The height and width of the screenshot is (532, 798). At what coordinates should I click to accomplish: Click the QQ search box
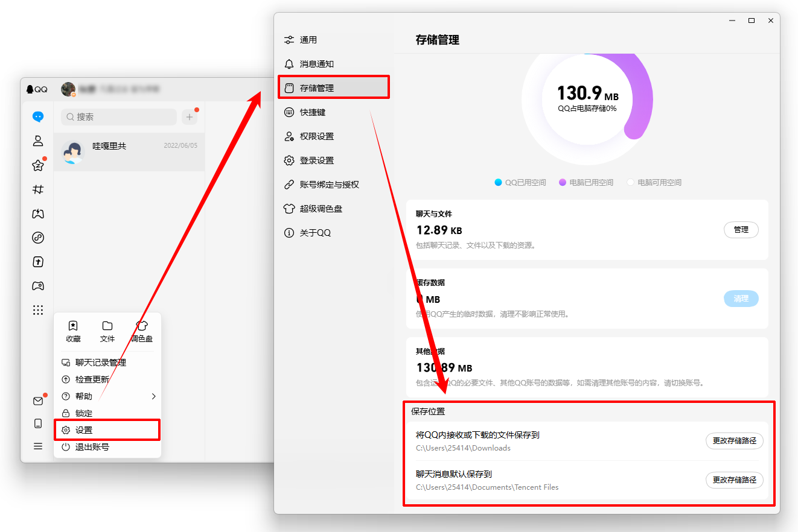point(118,117)
